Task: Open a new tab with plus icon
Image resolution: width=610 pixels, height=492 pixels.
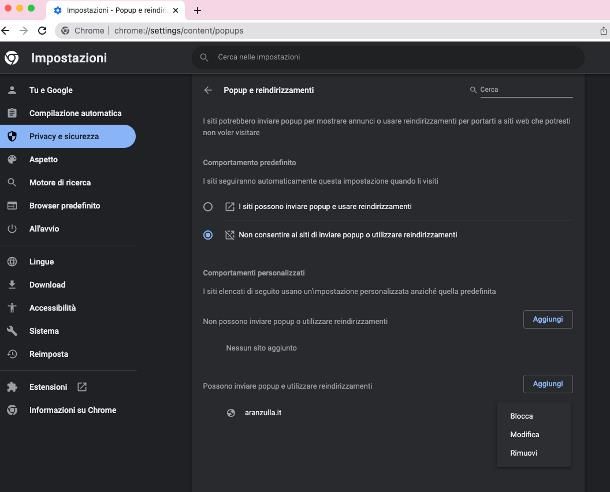Action: pyautogui.click(x=197, y=11)
